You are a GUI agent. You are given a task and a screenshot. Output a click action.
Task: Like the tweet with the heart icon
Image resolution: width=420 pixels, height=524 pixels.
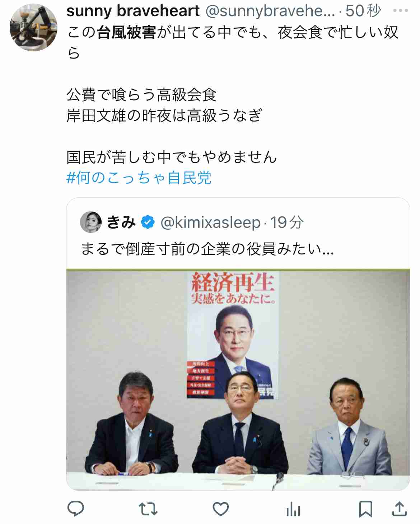[x=221, y=509]
